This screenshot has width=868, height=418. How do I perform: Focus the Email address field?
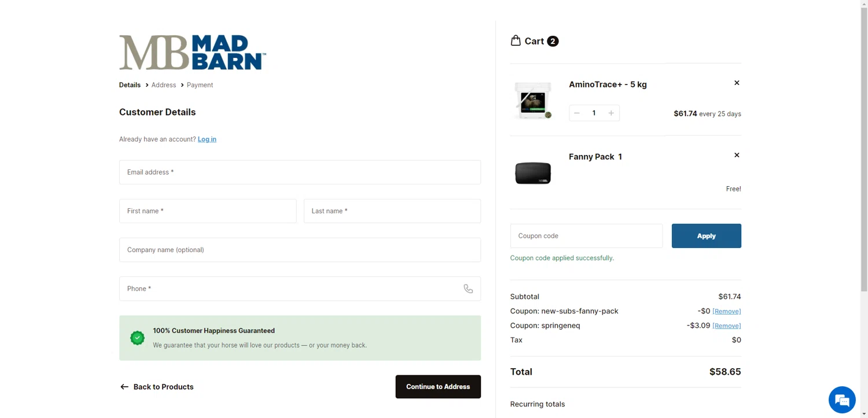tap(300, 172)
